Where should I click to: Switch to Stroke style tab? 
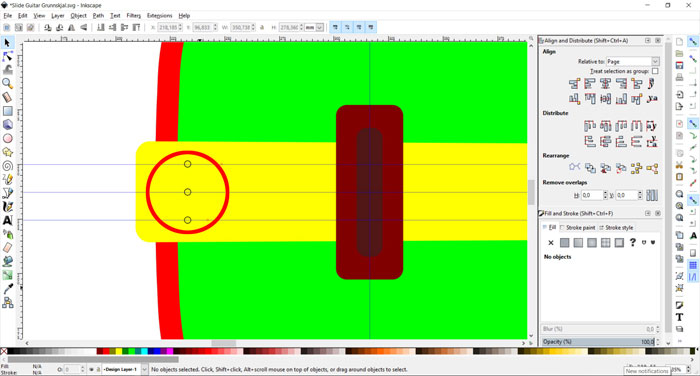616,228
